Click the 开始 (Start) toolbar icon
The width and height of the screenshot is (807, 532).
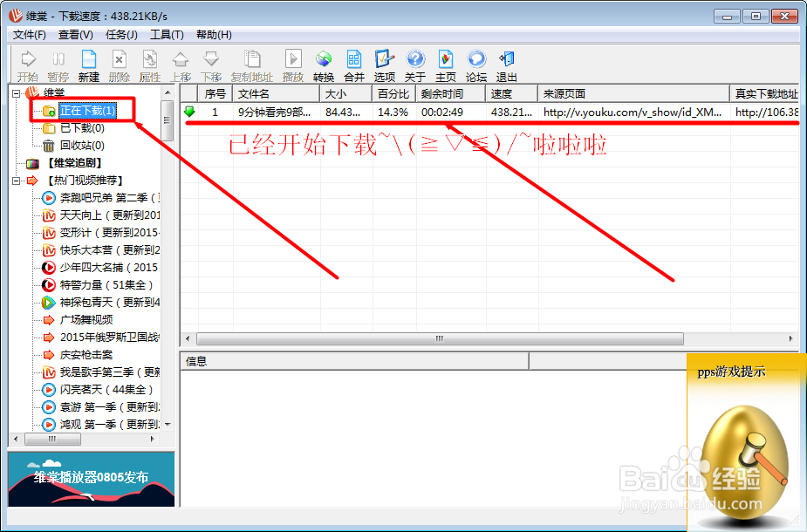[x=28, y=66]
